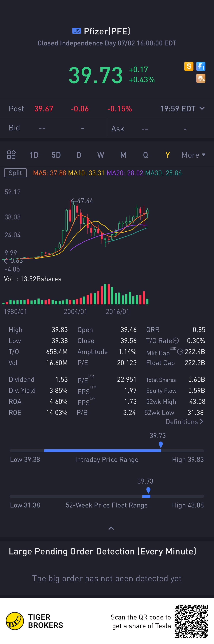Tap the P/E 20.123 value
The width and height of the screenshot is (214, 644).
coord(127,363)
